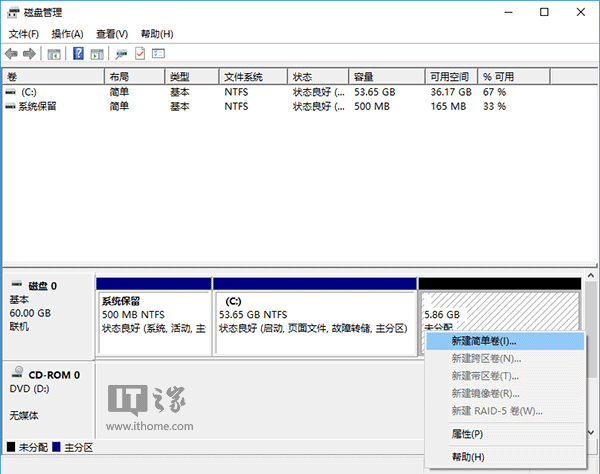The width and height of the screenshot is (600, 474).
Task: Click the 67 % available cell
Action: click(x=494, y=92)
